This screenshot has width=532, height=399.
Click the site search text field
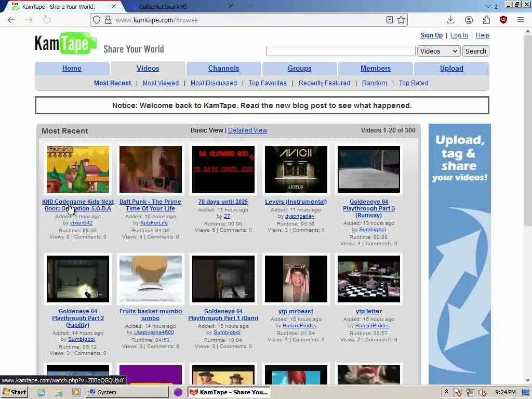[x=341, y=51]
